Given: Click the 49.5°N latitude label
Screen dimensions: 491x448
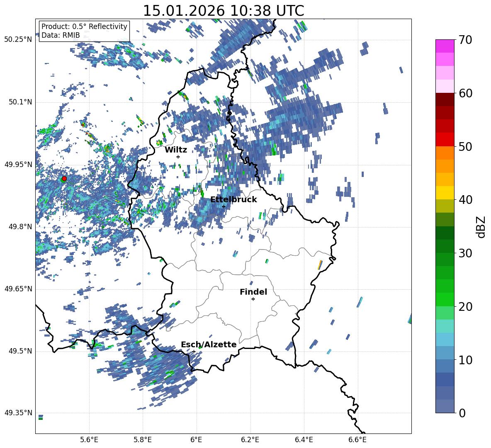Looking at the screenshot, I should tap(20, 351).
